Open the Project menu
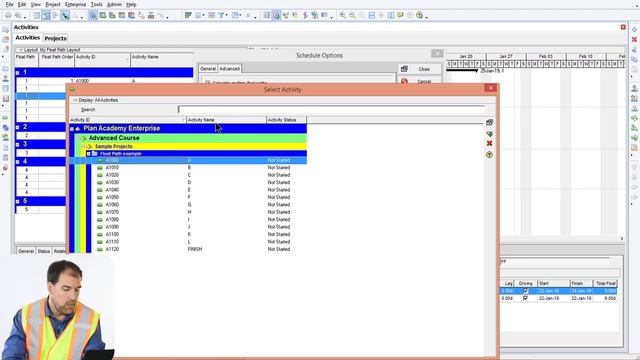Screen dimensions: 640x360 point(53,4)
